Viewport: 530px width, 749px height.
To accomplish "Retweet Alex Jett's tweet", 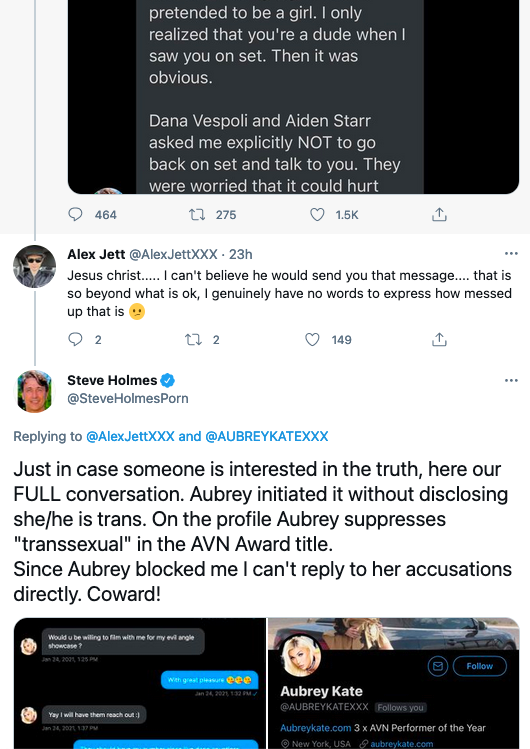I will pyautogui.click(x=193, y=340).
